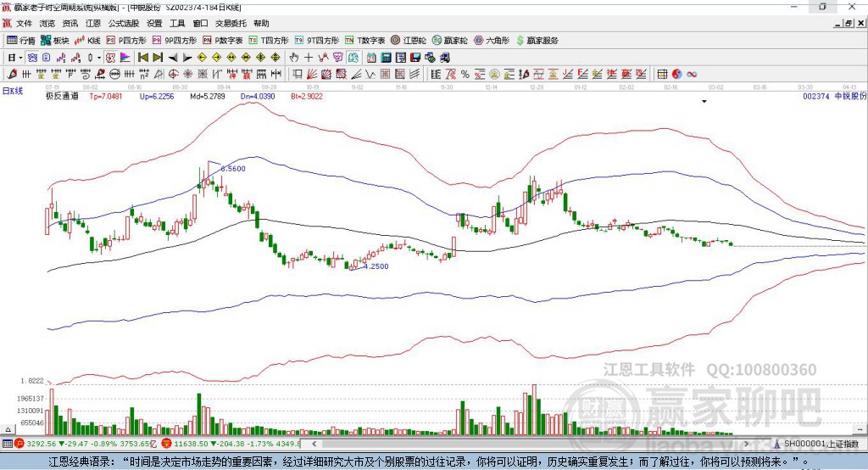Image resolution: width=868 pixels, height=470 pixels.
Task: Select the target circle crosshair tool
Action: click(x=173, y=75)
